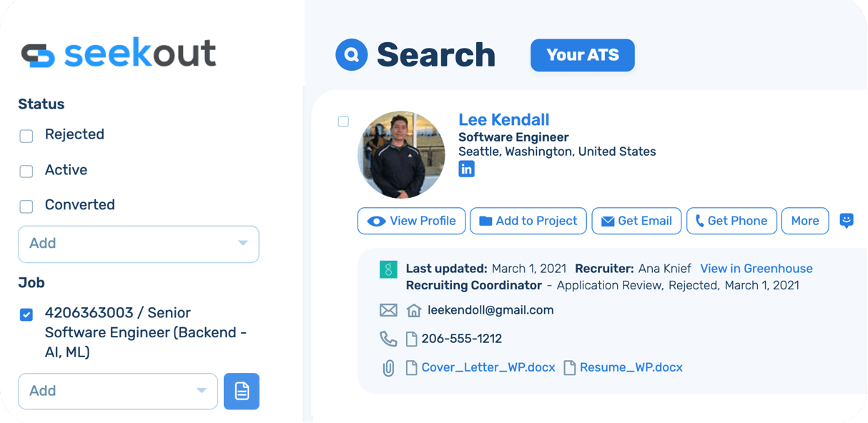Switch to the Your ATS tab
Viewport: 868px width, 423px height.
(x=582, y=55)
